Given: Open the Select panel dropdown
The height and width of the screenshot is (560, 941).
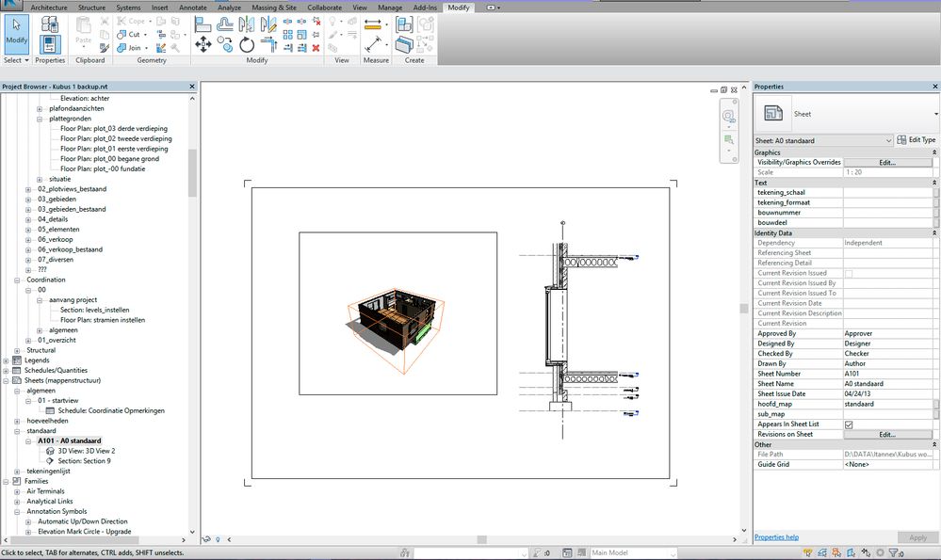Looking at the screenshot, I should pyautogui.click(x=15, y=60).
